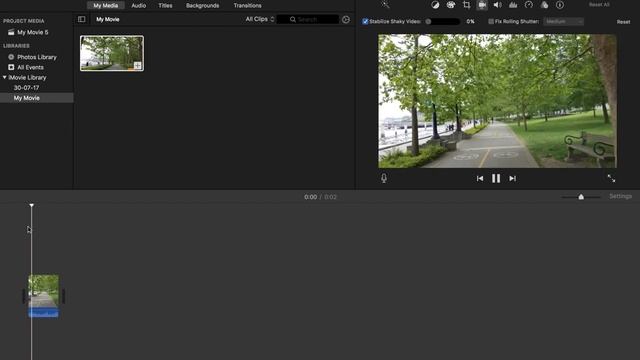Open timeline Settings

pos(620,196)
